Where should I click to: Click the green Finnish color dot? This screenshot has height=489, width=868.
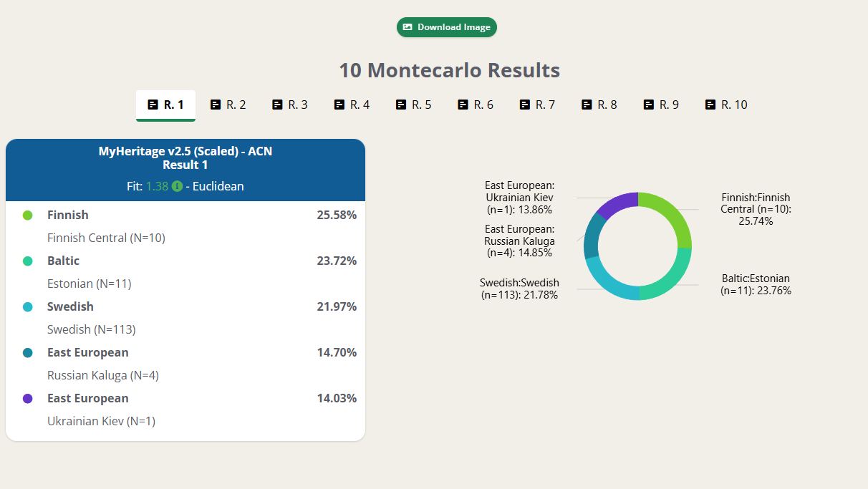click(28, 215)
